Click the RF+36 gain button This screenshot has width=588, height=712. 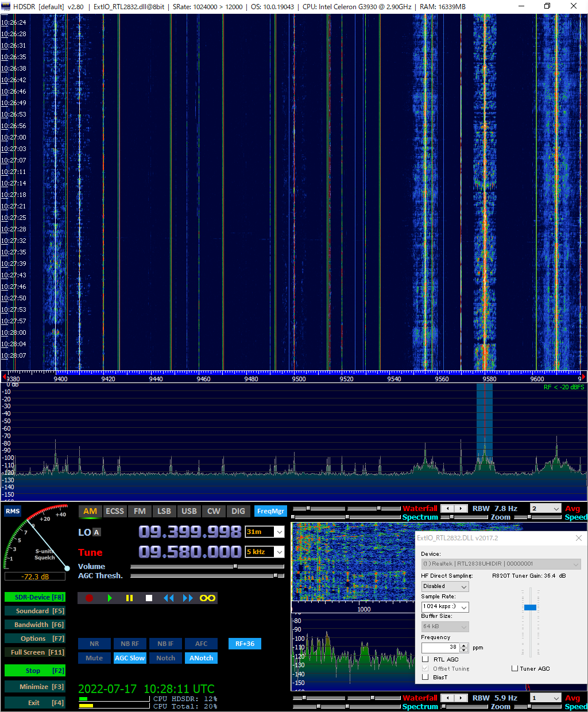pyautogui.click(x=245, y=644)
